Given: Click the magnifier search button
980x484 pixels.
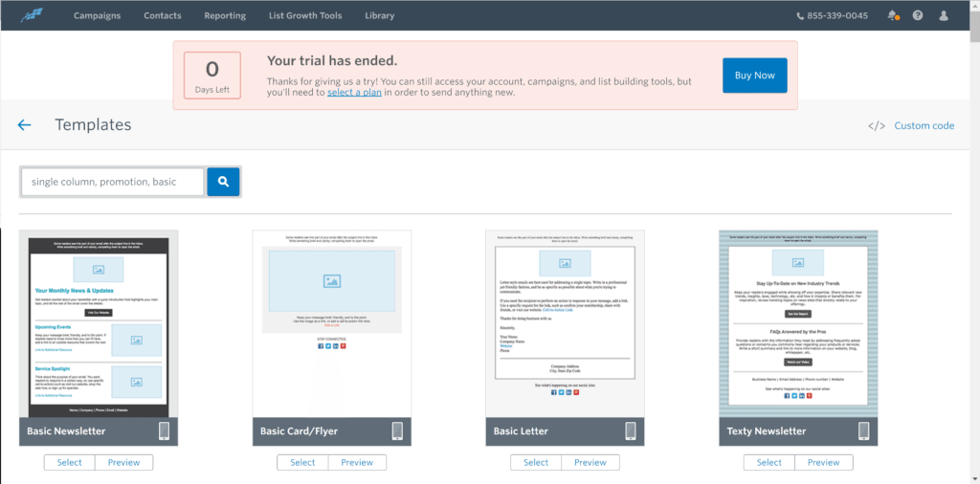Looking at the screenshot, I should tap(223, 182).
